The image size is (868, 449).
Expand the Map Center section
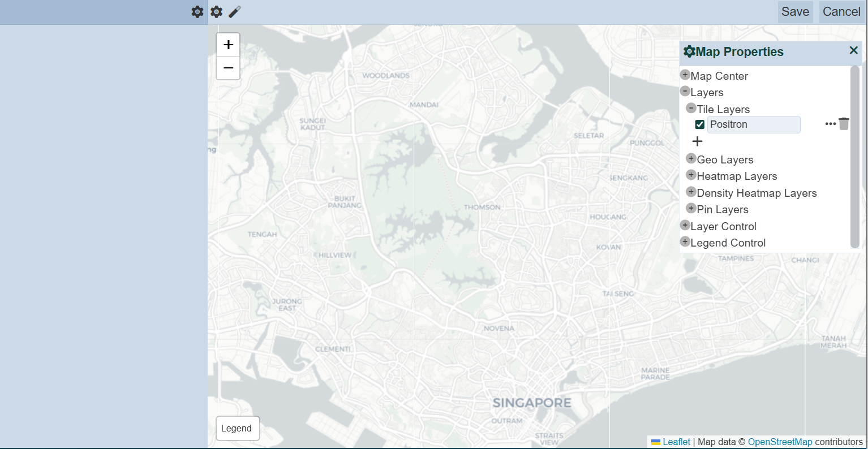[685, 75]
